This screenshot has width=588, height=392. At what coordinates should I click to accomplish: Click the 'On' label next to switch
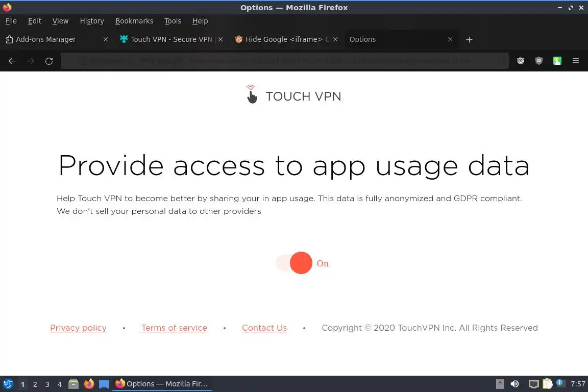coord(323,263)
